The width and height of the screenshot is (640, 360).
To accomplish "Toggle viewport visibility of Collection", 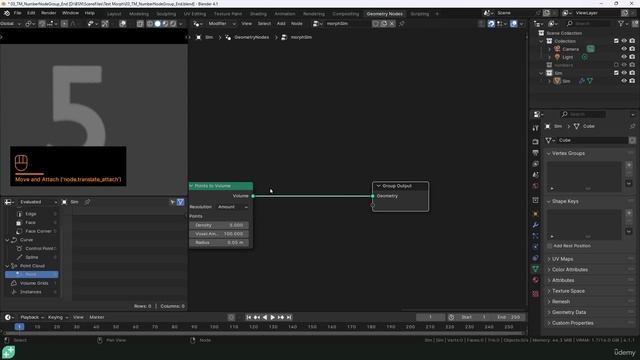I will pyautogui.click(x=624, y=41).
